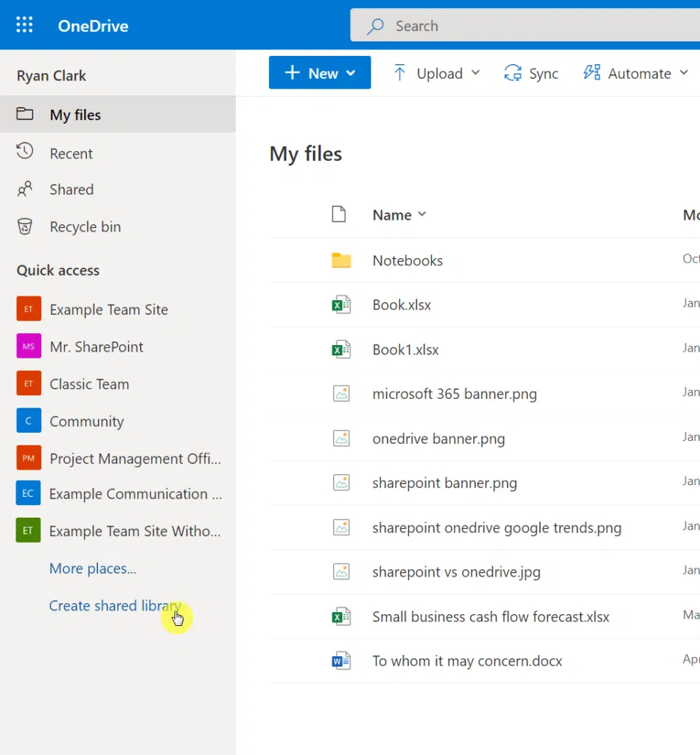This screenshot has width=700, height=755.
Task: Expand the Automate dropdown chevron
Action: (x=684, y=73)
